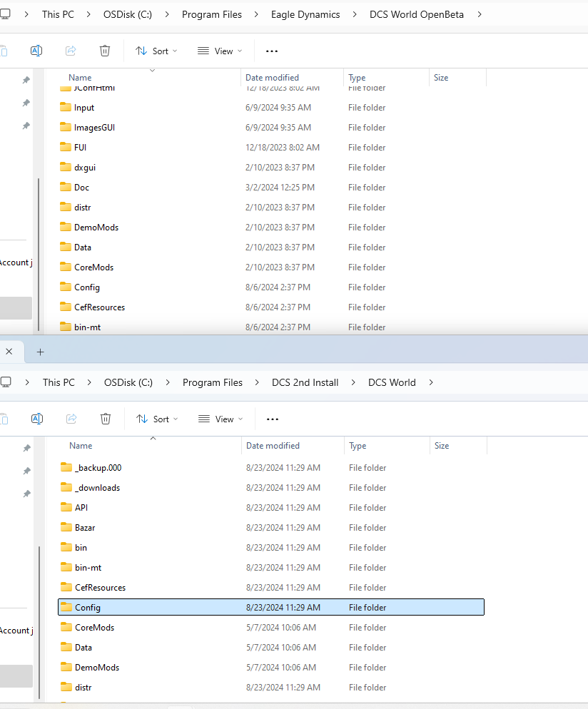588x709 pixels.
Task: Close the current File Explorer tab
Action: pyautogui.click(x=9, y=352)
